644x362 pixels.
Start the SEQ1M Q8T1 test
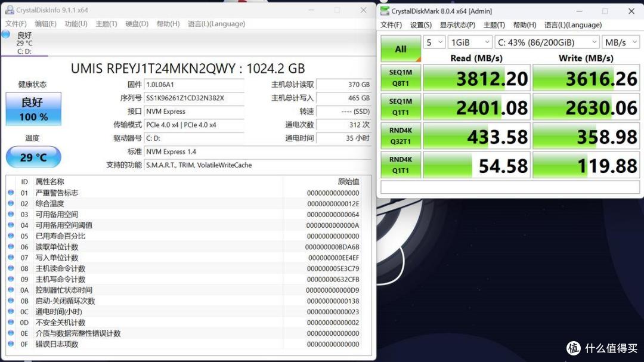click(x=401, y=78)
